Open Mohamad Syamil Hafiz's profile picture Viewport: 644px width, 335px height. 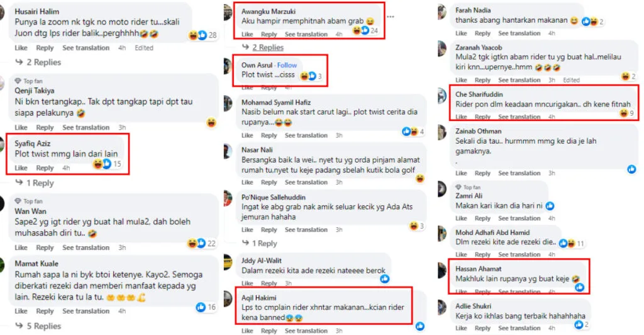coord(227,103)
